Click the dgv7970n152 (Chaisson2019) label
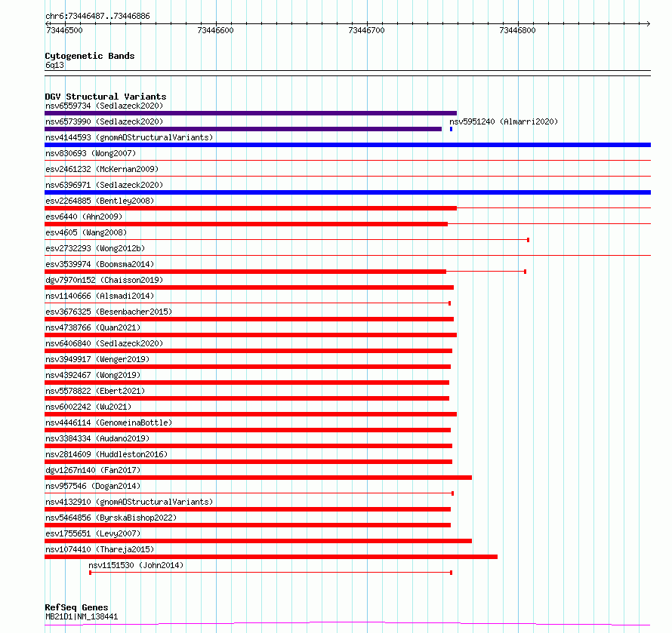 [104, 280]
